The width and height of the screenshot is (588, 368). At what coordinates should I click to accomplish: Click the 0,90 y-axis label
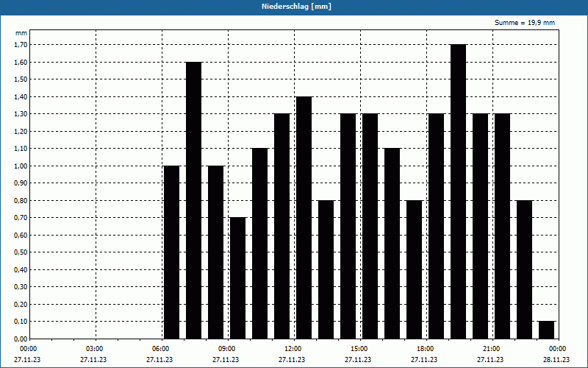click(x=21, y=183)
